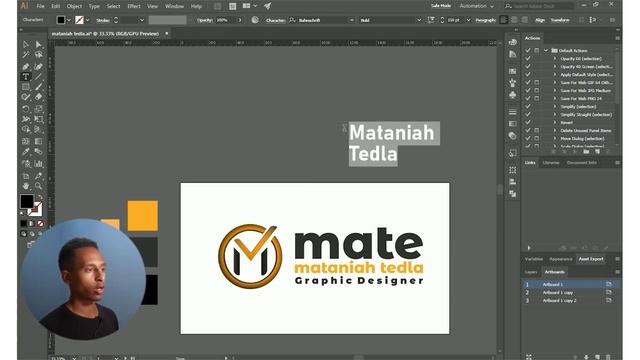Screen dimensions: 640x360
Task: Open the Object menu
Action: [x=74, y=6]
